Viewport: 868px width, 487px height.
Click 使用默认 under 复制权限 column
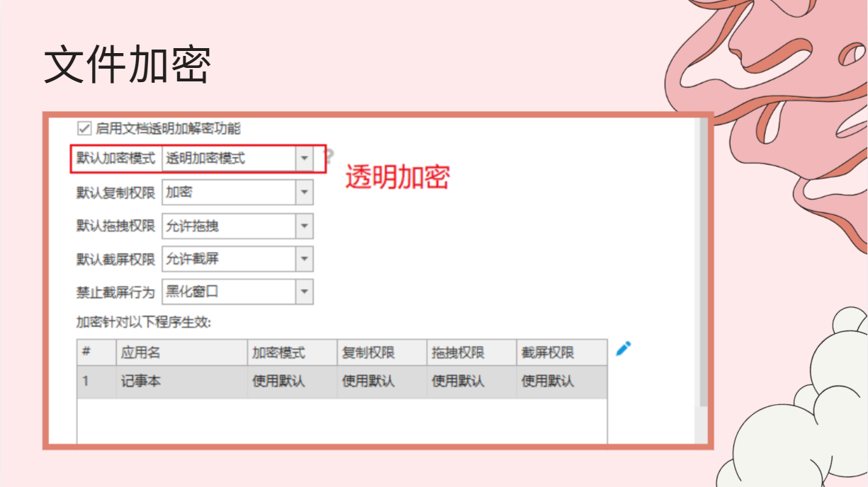pyautogui.click(x=382, y=382)
